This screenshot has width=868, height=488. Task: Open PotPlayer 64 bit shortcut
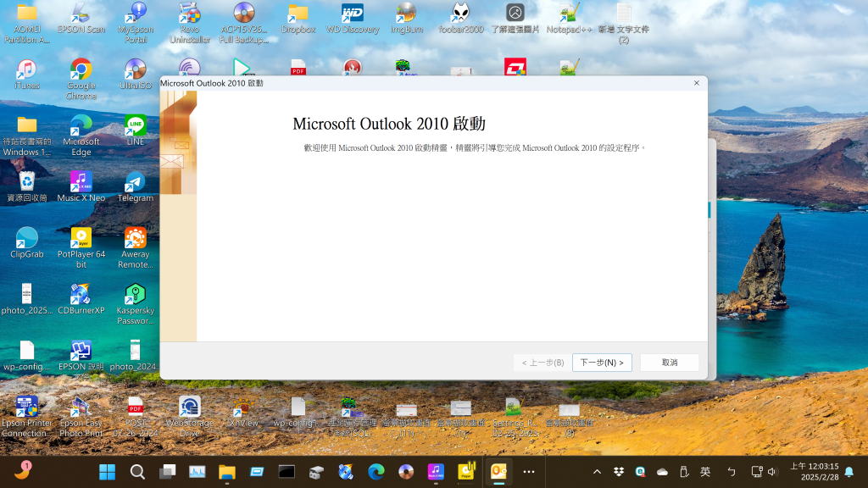(x=81, y=239)
